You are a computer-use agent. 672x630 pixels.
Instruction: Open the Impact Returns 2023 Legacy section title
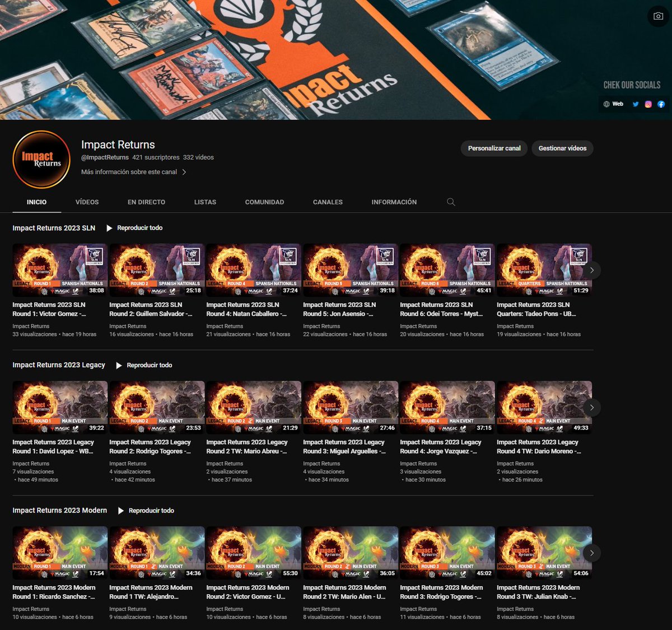[x=59, y=365]
